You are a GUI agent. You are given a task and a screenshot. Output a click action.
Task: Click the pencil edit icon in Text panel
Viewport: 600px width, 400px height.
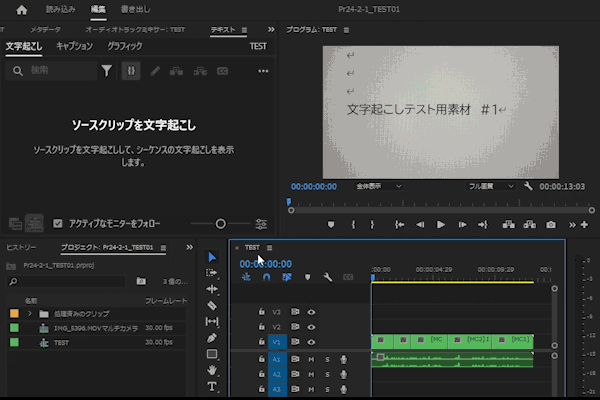tap(155, 71)
